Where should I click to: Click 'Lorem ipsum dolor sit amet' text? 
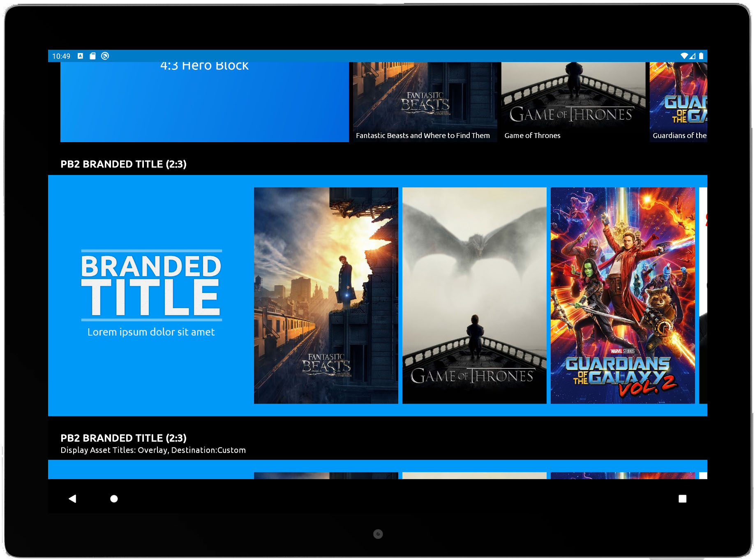coord(151,332)
